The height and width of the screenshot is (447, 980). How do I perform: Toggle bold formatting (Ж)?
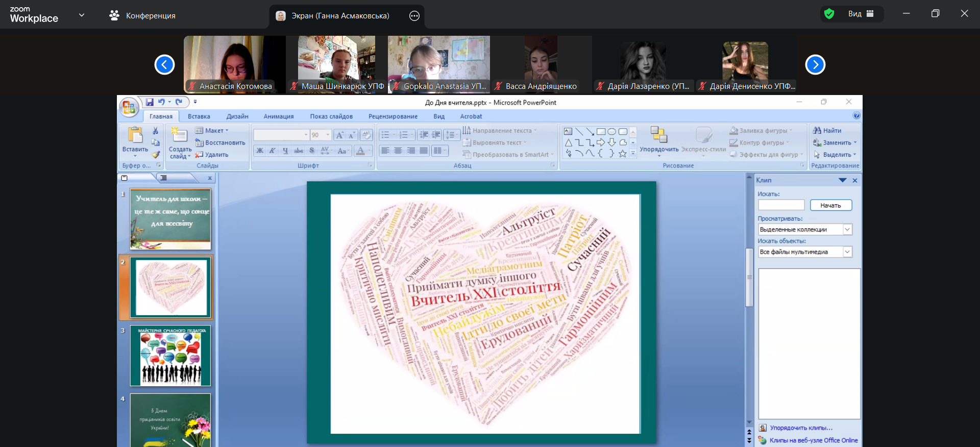(260, 151)
